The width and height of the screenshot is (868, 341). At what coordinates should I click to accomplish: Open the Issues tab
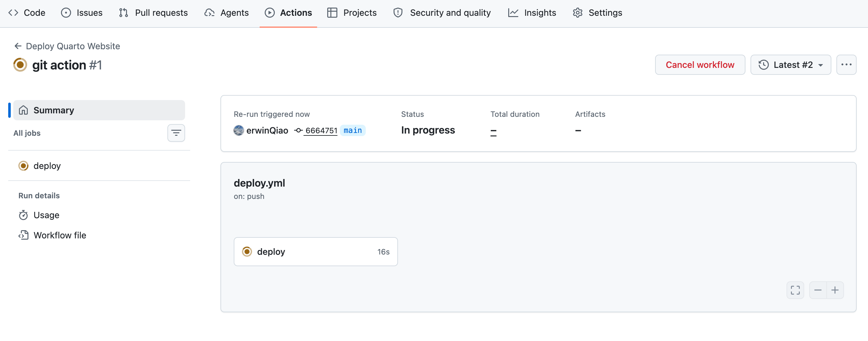(81, 13)
